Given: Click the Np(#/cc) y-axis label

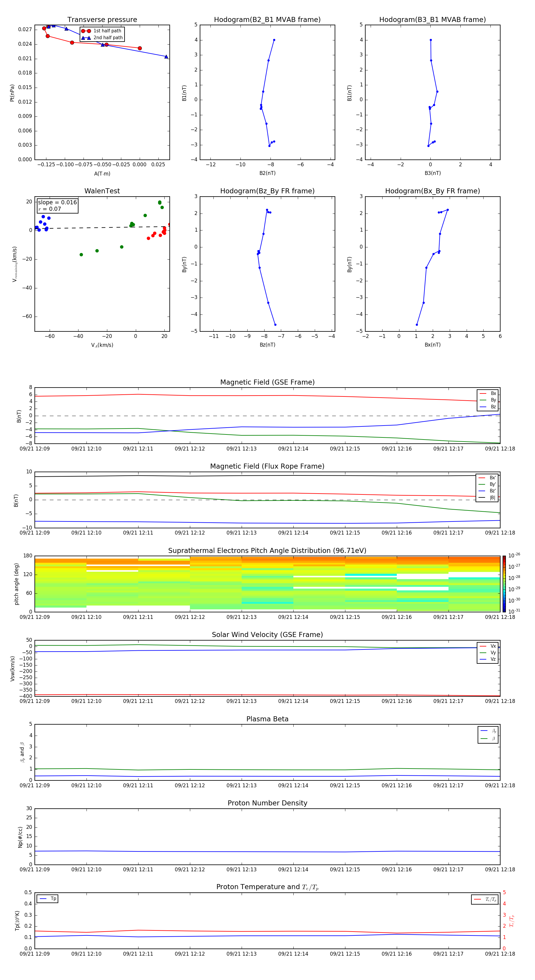Looking at the screenshot, I should 20,837.
